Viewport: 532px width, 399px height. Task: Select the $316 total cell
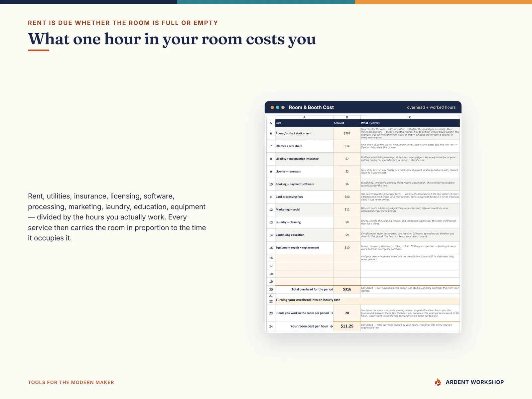pos(347,289)
